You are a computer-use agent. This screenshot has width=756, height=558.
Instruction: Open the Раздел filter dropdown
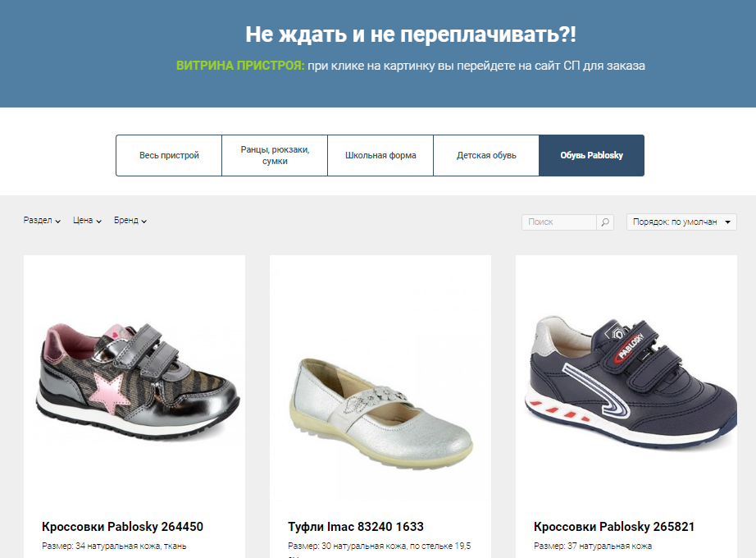[x=42, y=221]
